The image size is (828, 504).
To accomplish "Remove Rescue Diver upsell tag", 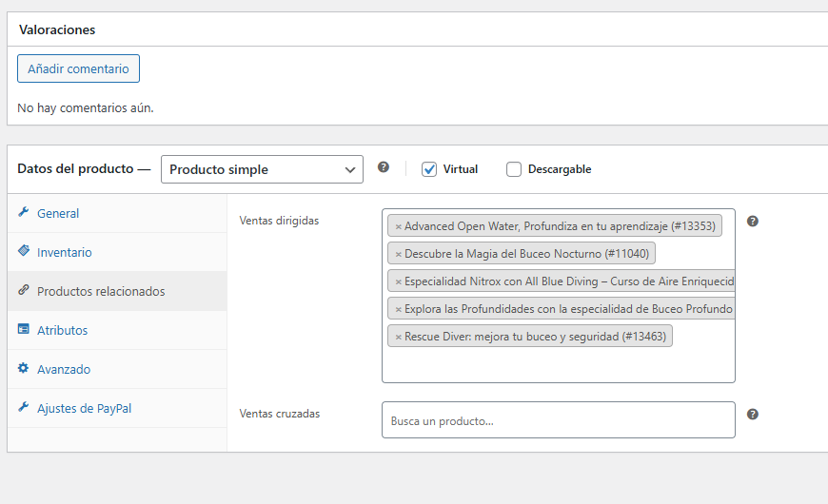I will 399,338.
